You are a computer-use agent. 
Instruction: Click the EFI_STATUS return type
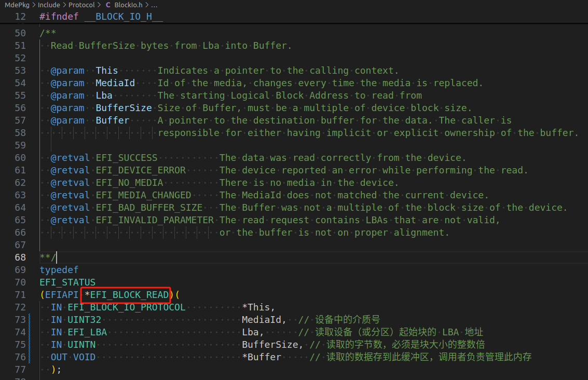pos(67,282)
